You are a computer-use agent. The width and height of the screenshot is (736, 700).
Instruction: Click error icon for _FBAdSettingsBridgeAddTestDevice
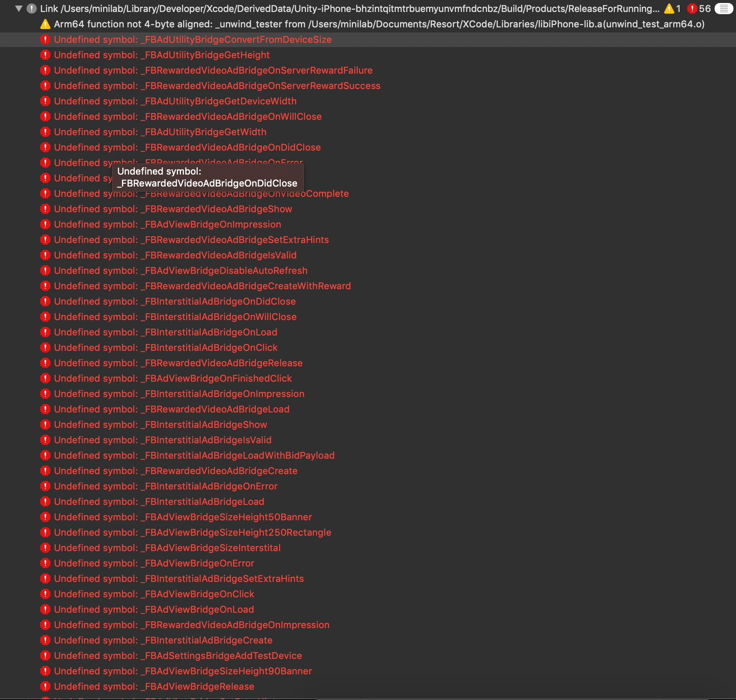coord(45,656)
